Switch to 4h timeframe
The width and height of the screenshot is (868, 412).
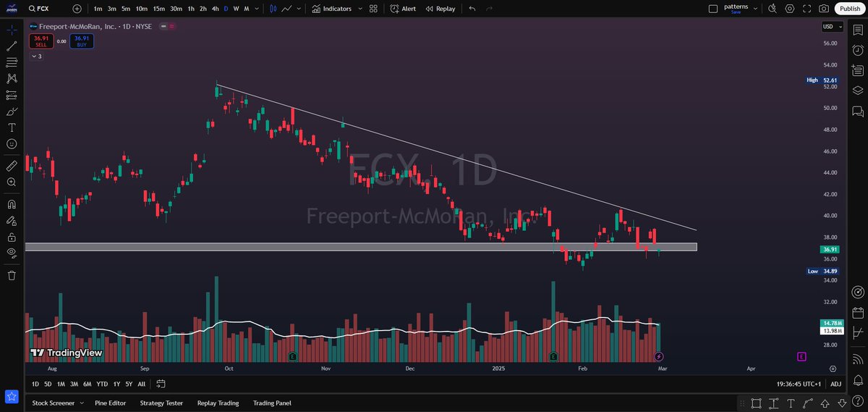(215, 9)
